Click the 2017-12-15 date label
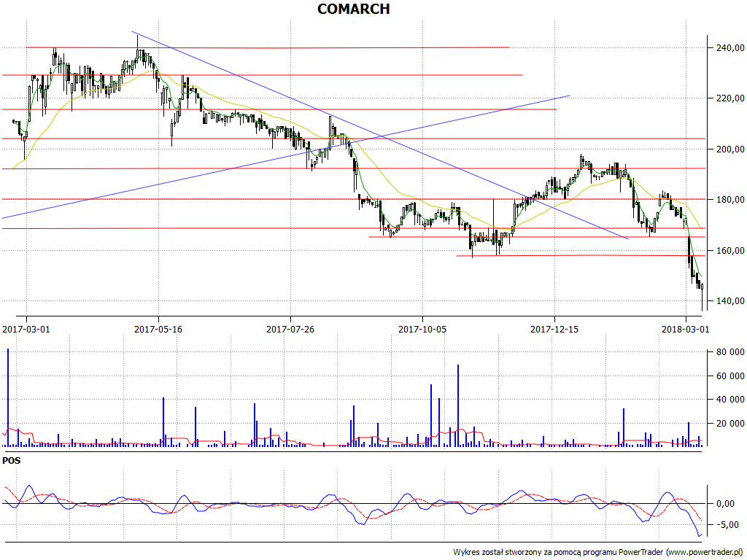The width and height of the screenshot is (747, 560). pyautogui.click(x=554, y=329)
